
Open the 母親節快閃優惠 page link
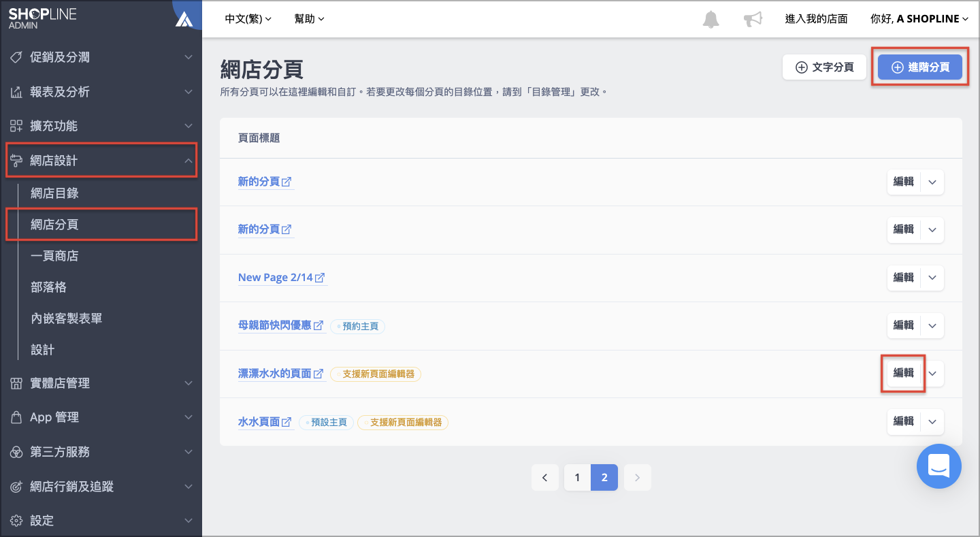pyautogui.click(x=274, y=325)
